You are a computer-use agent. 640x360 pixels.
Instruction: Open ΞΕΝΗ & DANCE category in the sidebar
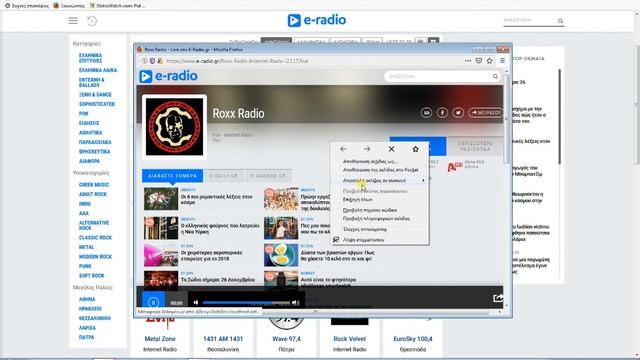[95, 94]
